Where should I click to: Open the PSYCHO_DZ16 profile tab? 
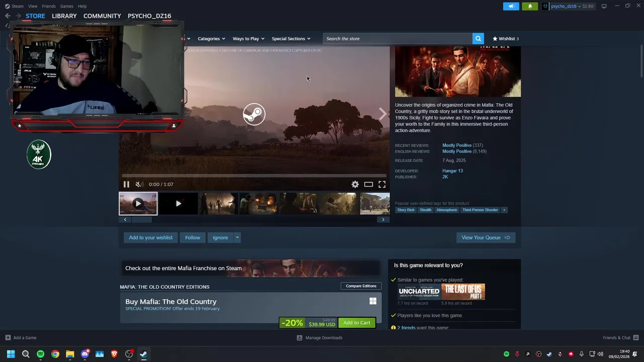pyautogui.click(x=149, y=16)
